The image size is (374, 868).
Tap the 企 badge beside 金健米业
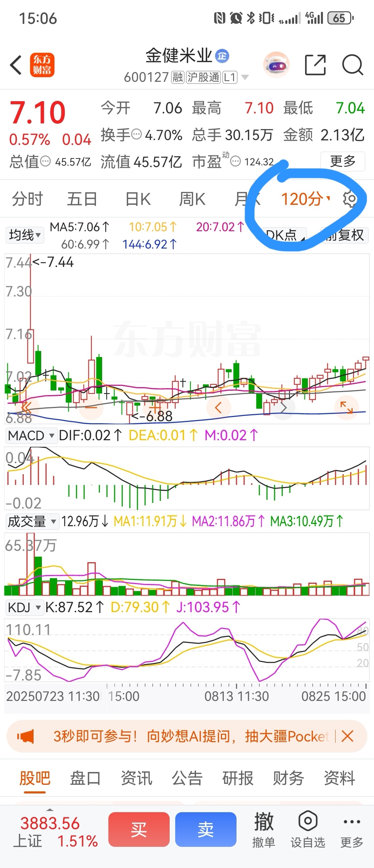(x=222, y=56)
